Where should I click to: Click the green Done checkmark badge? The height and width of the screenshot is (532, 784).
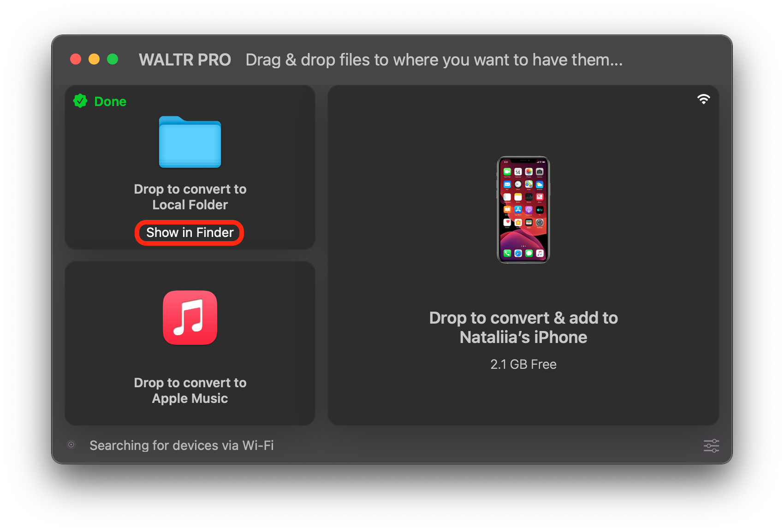point(80,101)
